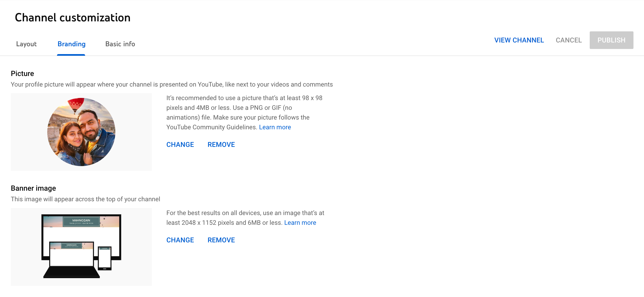Expand channel customization layout options

coord(26,44)
